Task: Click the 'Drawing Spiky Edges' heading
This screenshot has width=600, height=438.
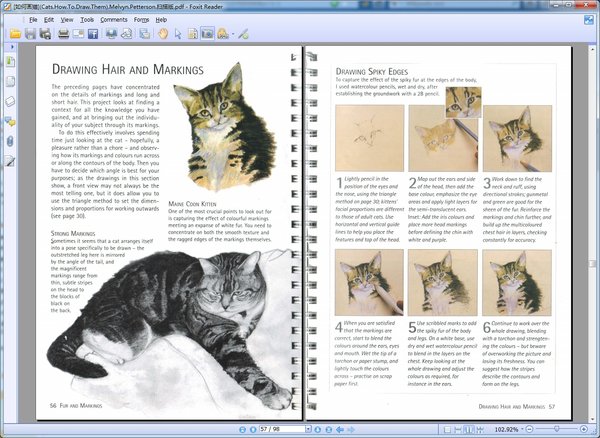Action: 372,72
